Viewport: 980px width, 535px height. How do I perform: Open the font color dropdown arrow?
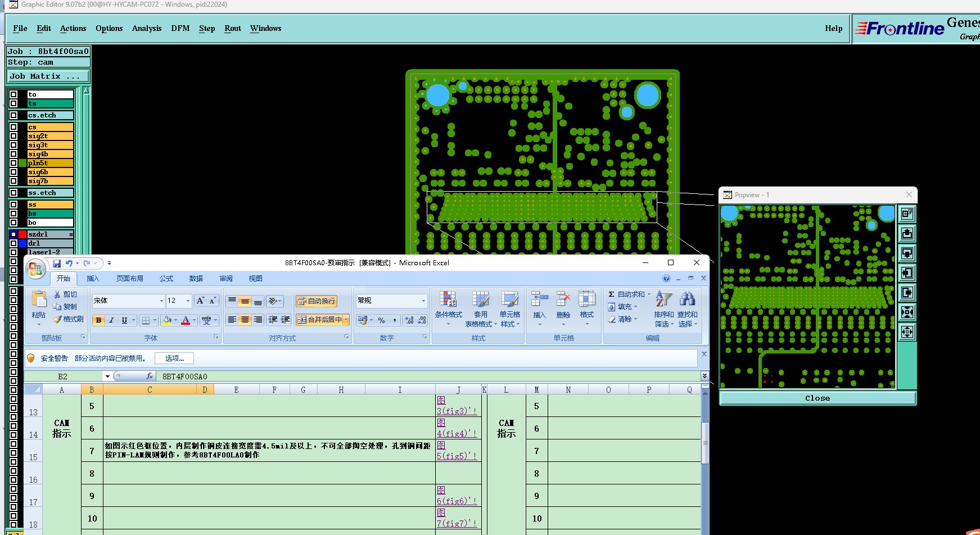click(194, 320)
